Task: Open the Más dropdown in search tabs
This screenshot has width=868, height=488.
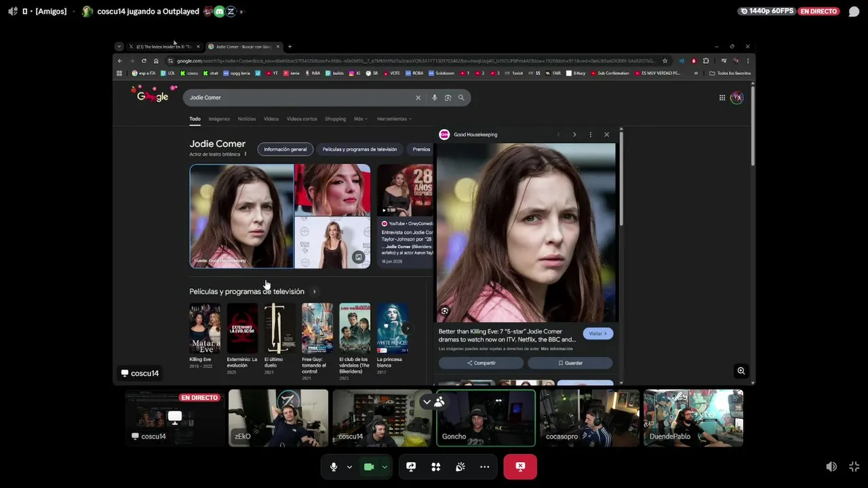Action: [x=360, y=119]
